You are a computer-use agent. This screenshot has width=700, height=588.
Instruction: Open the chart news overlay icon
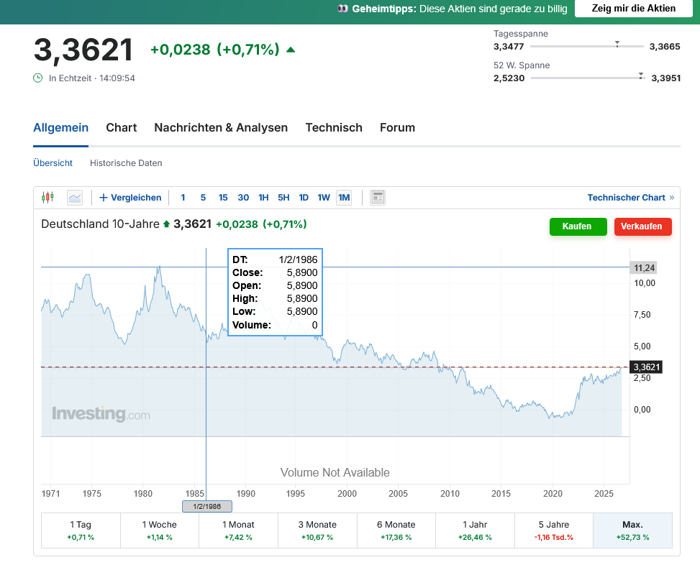[378, 197]
